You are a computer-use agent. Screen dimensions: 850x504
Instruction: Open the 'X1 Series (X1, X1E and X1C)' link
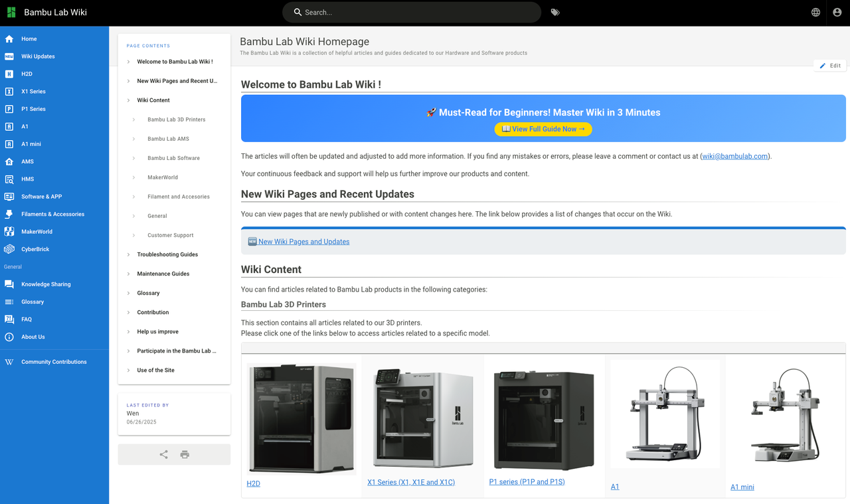tap(411, 482)
